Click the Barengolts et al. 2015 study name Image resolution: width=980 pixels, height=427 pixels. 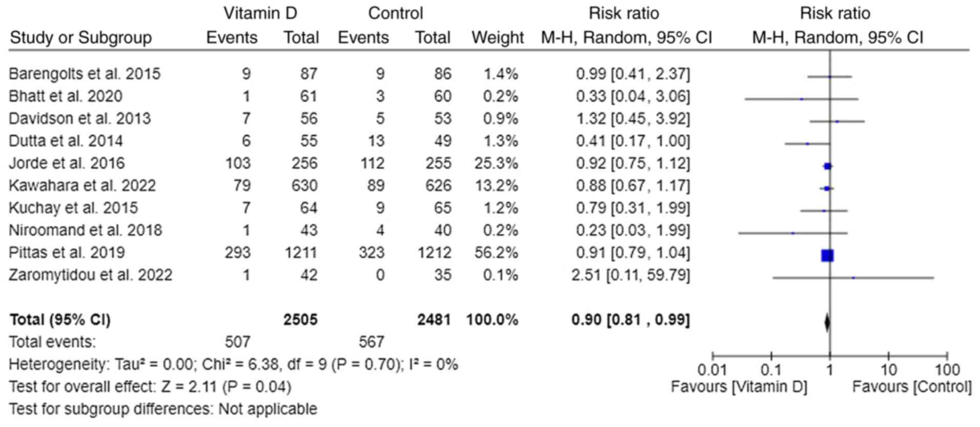[85, 74]
